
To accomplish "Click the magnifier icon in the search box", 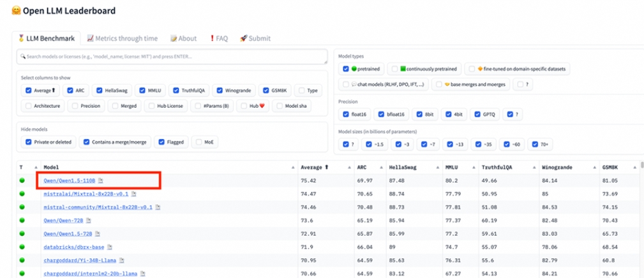I will 23,57.
